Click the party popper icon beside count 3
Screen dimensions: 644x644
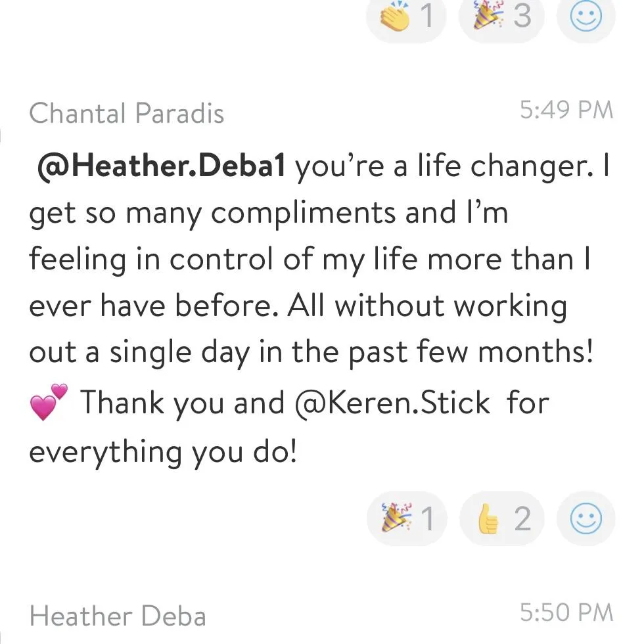point(488,16)
